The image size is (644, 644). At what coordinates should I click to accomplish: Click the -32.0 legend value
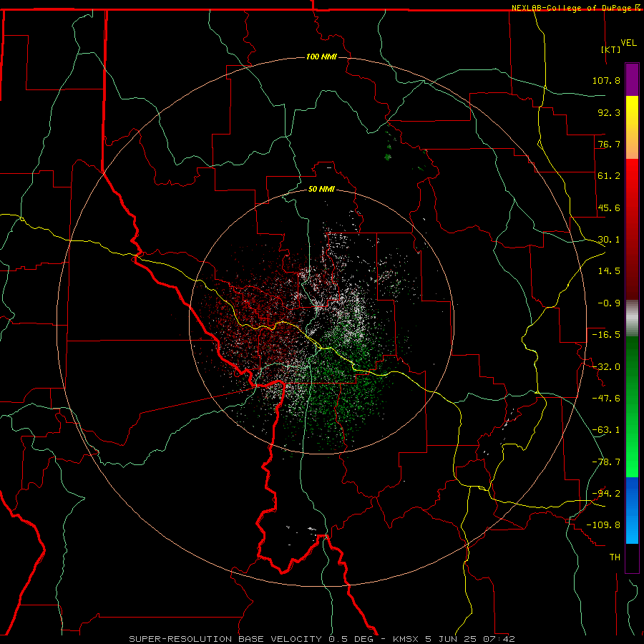pos(606,367)
